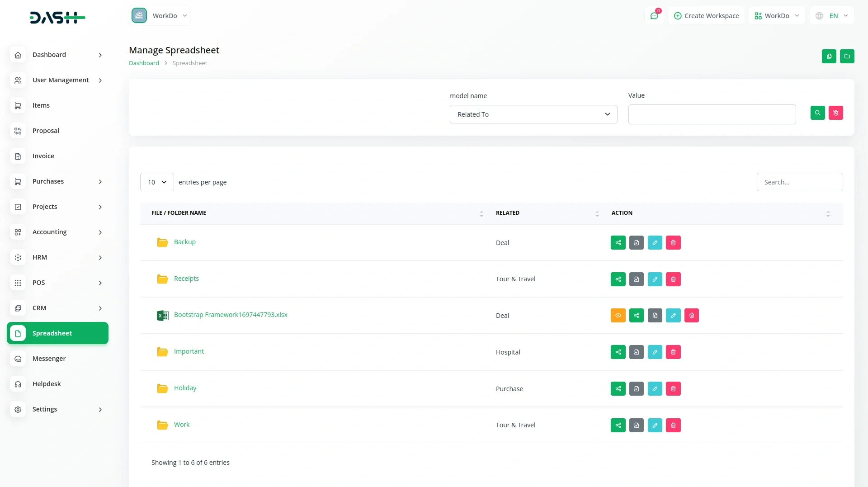Delete the Receipts folder using trash icon
This screenshot has height=487, width=868.
point(673,279)
